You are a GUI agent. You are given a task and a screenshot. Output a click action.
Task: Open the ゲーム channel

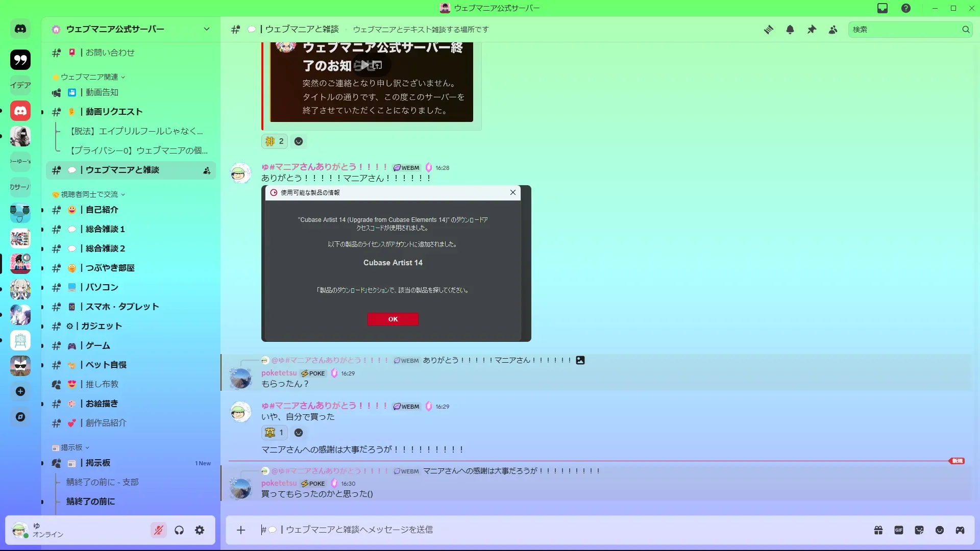98,345
